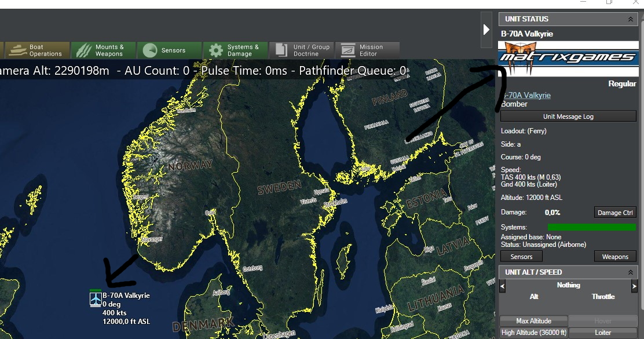This screenshot has width=644, height=339.
Task: Click left arrow of Alt/Speed selector
Action: [x=502, y=286]
